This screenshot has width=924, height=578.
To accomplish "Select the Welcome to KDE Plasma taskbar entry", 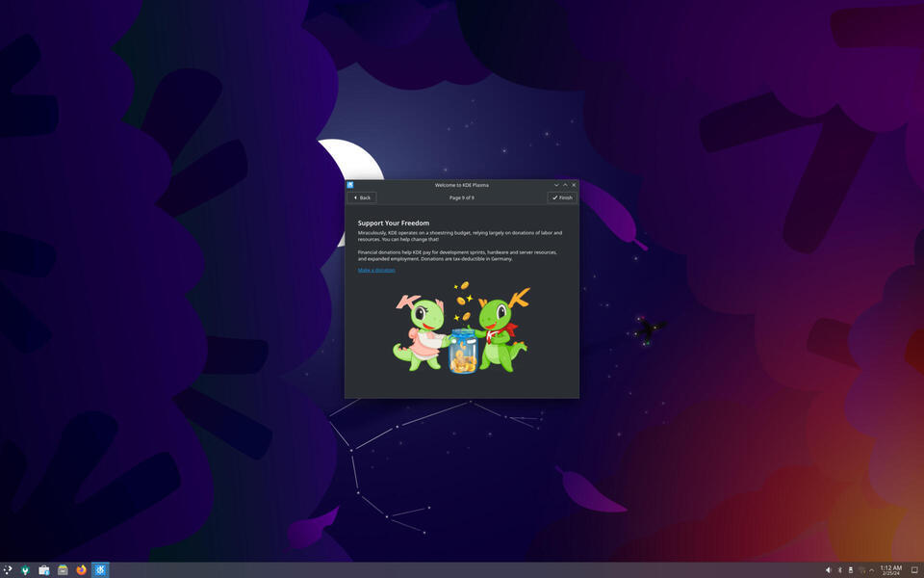I will pos(100,569).
